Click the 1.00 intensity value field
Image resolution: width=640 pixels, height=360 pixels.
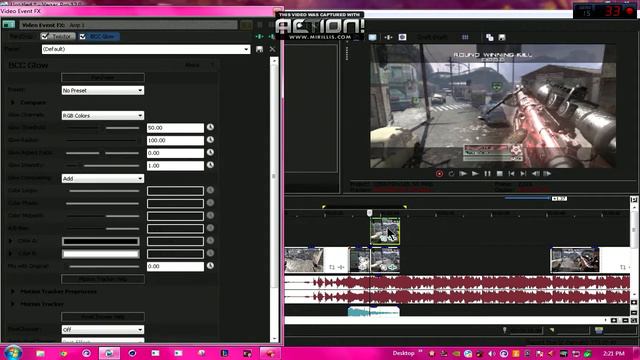coord(175,166)
